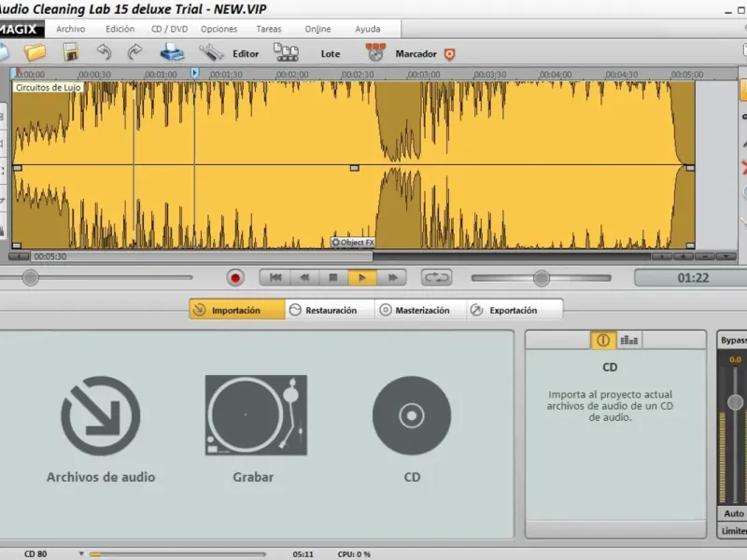Click the left arrow of the timeline scrollbar
Screen dimensions: 747x560
click(x=19, y=256)
